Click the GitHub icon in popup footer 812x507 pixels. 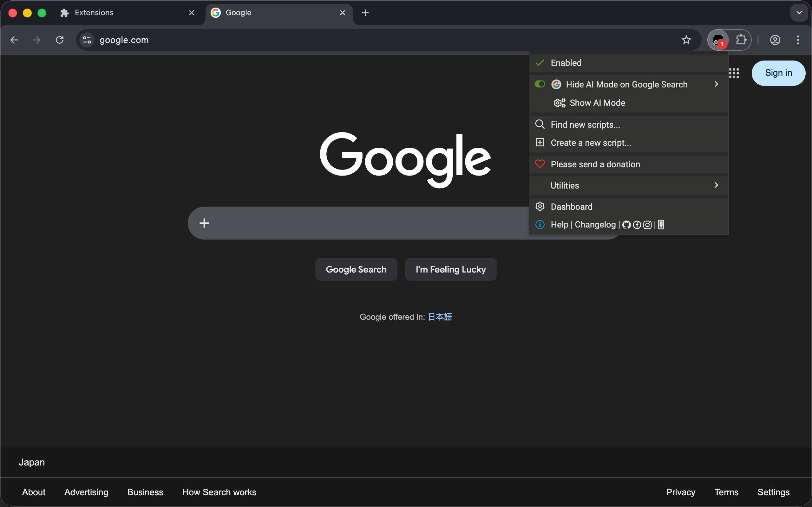(x=626, y=225)
